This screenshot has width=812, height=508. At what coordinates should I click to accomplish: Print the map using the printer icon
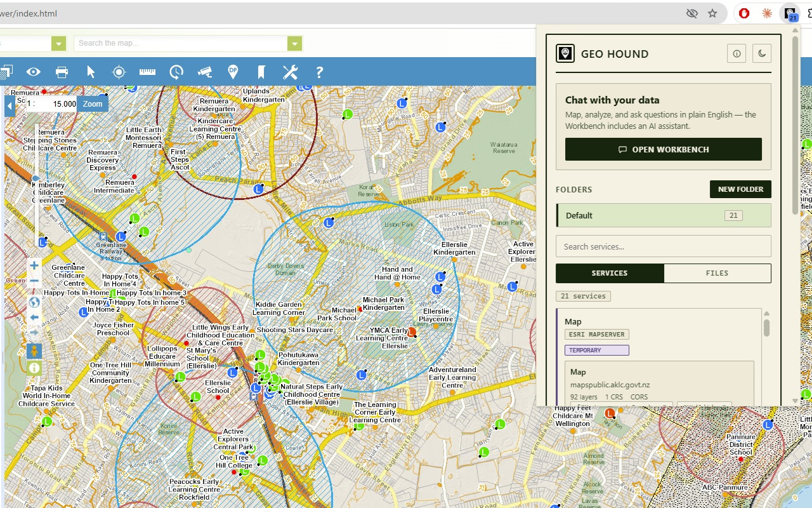pos(62,72)
